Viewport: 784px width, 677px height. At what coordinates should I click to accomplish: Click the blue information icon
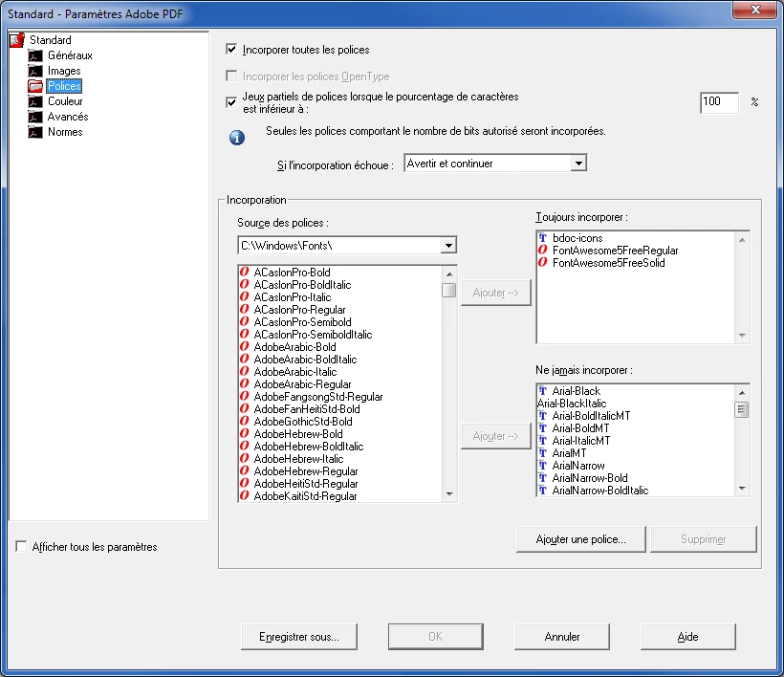(237, 138)
